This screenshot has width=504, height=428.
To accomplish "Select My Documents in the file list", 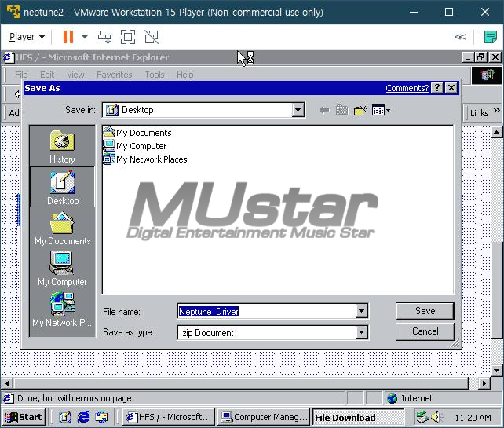I will (x=137, y=133).
